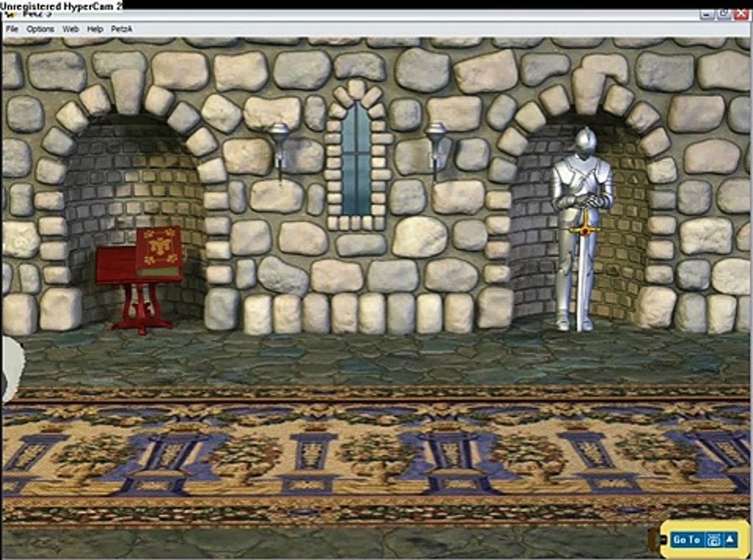Close the Petz window
Screen dimensions: 753x560
(x=742, y=15)
